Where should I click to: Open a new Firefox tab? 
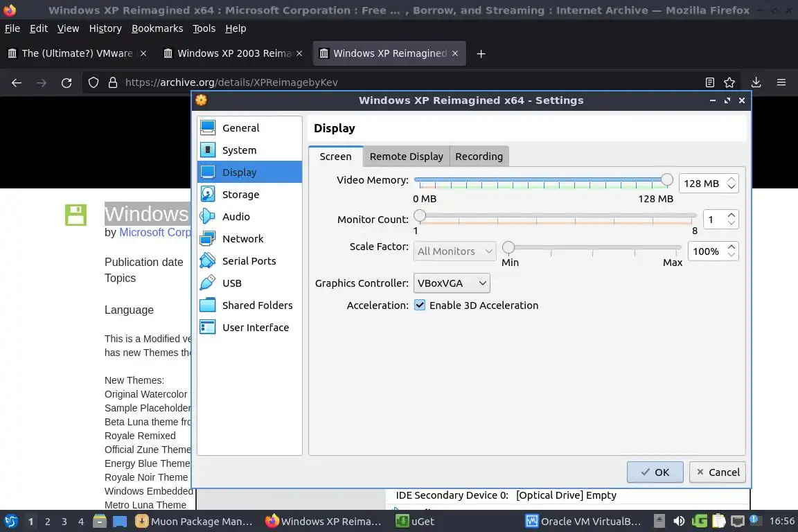tap(481, 53)
